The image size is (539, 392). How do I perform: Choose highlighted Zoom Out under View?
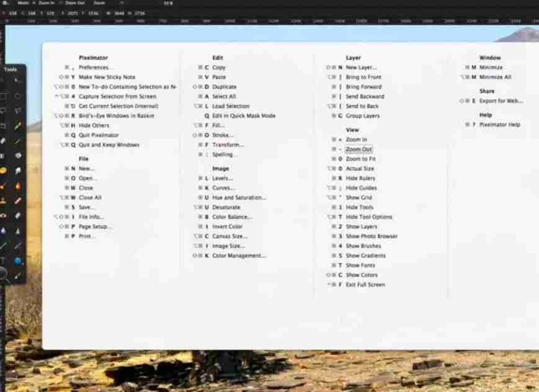tap(359, 149)
